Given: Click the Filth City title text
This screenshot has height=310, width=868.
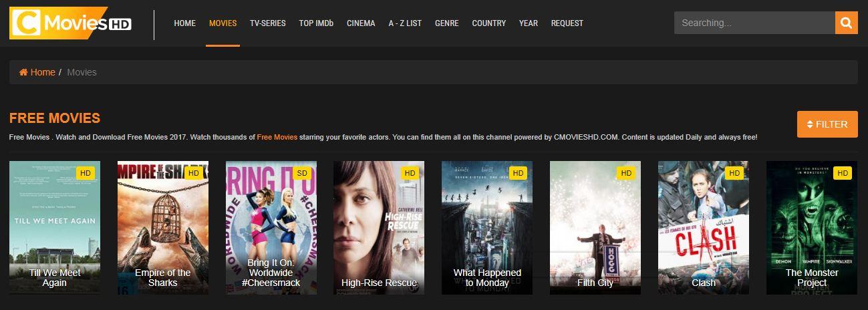Looking at the screenshot, I should (595, 283).
